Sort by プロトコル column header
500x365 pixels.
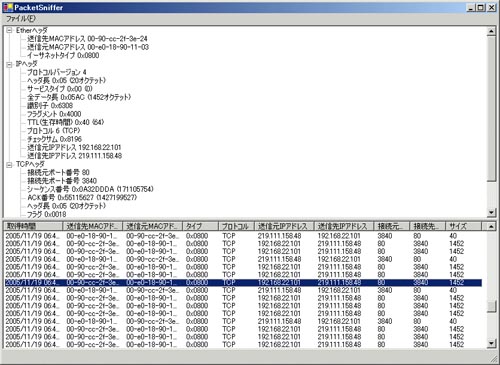[236, 226]
